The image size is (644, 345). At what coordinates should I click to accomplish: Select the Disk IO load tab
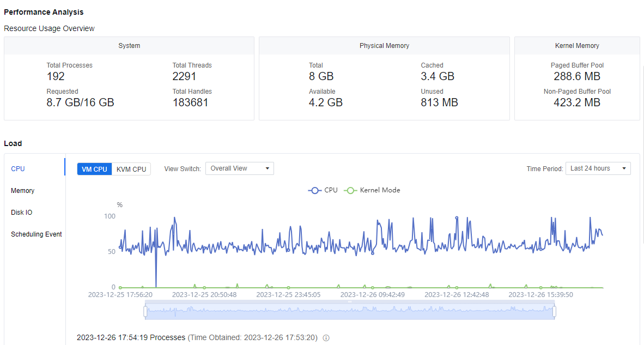[x=22, y=213]
